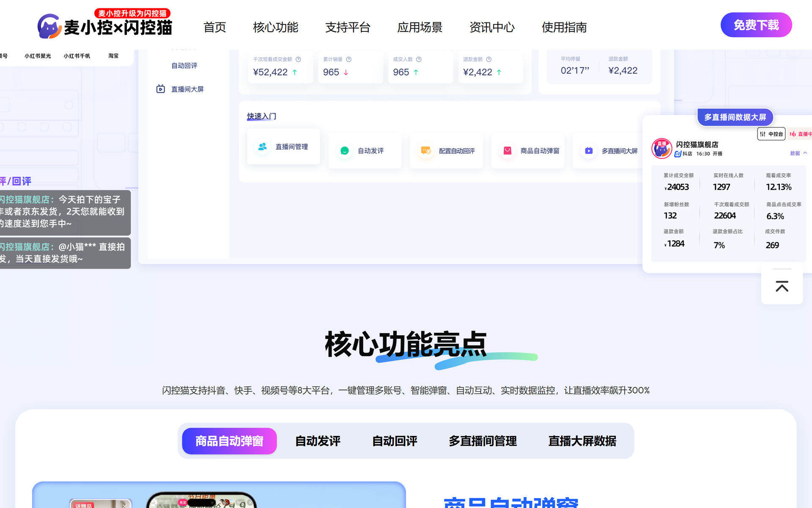Switch to the 自动发评 feature tab

click(318, 441)
